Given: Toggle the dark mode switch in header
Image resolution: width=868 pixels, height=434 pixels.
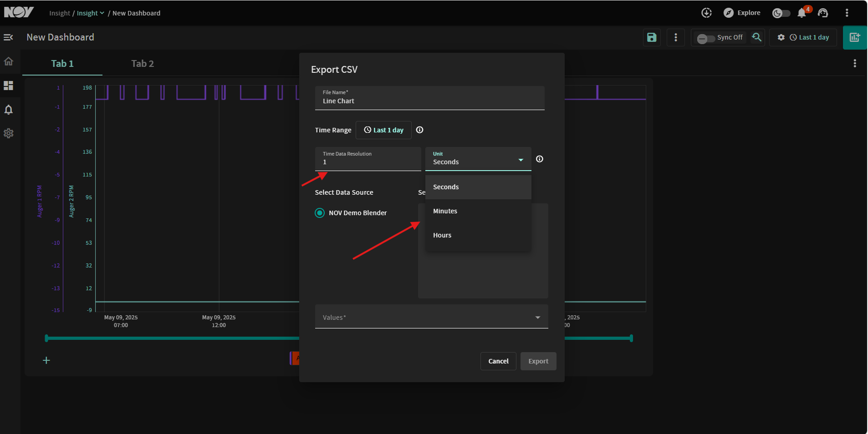Looking at the screenshot, I should click(781, 13).
